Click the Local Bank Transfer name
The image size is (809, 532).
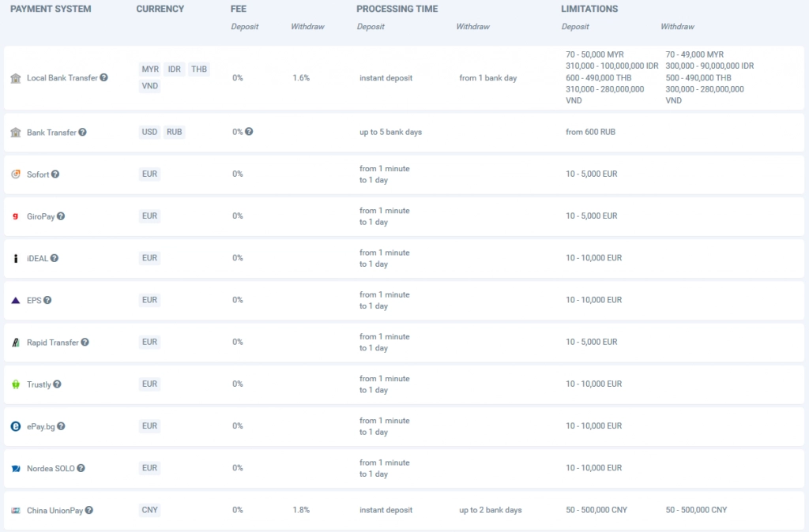[x=62, y=78]
